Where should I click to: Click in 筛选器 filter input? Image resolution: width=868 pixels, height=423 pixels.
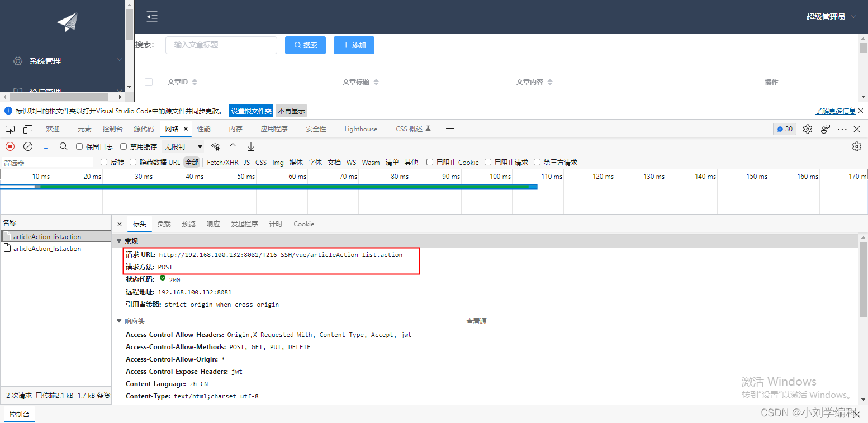tap(48, 163)
